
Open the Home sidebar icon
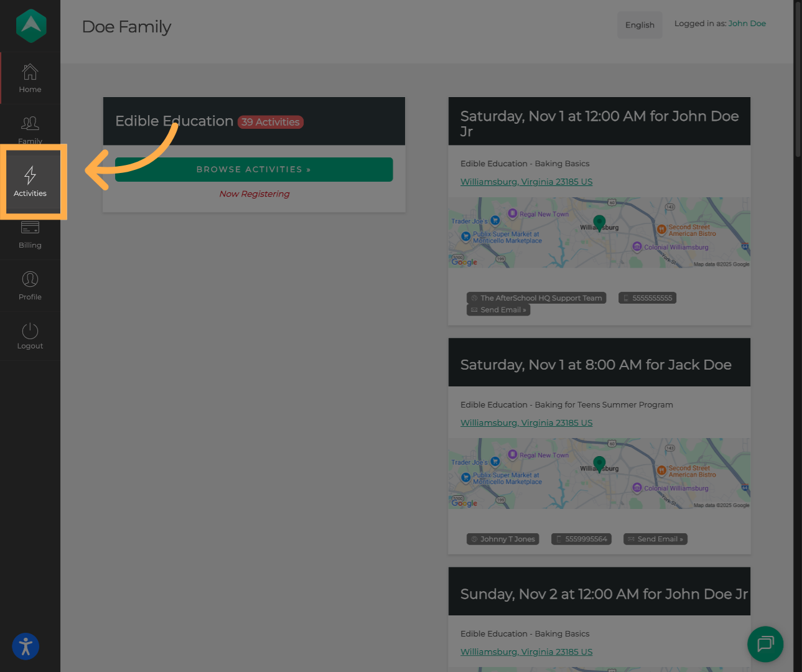(x=30, y=72)
